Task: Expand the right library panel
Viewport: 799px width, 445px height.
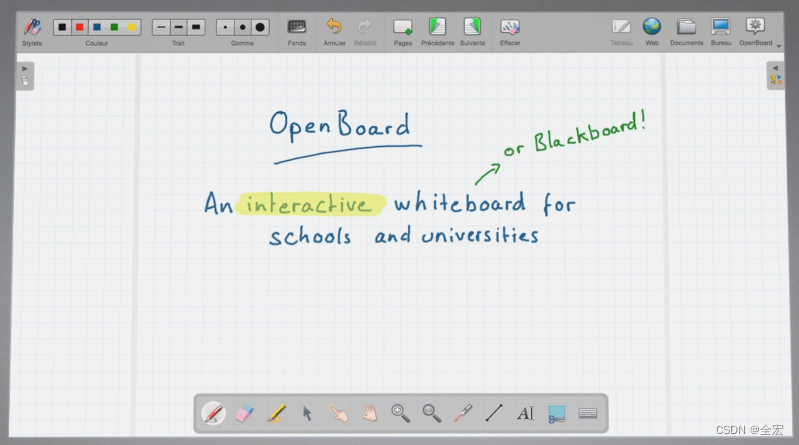Action: point(776,75)
